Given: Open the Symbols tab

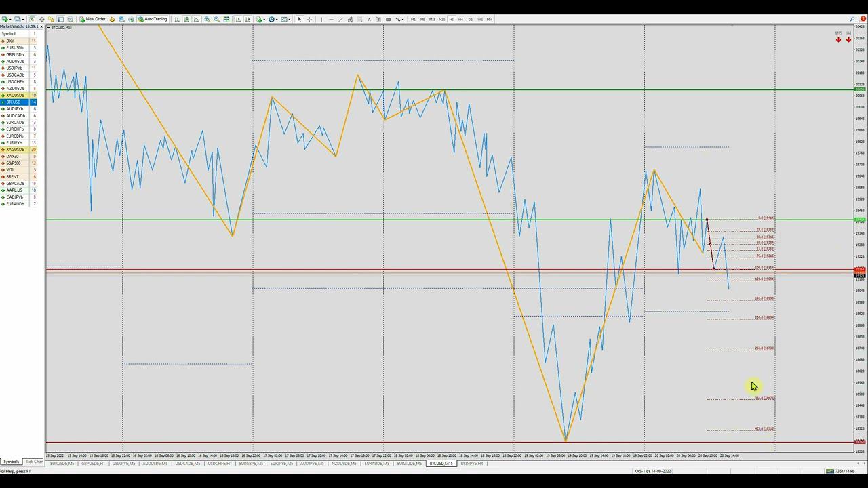Looking at the screenshot, I should (x=12, y=462).
